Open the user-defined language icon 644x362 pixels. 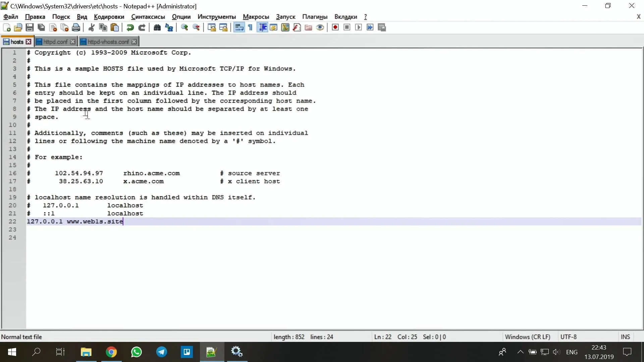click(273, 27)
